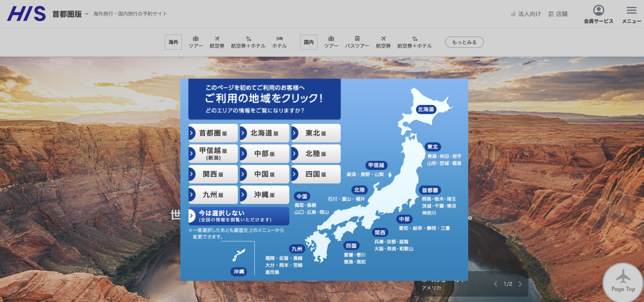Screen dimensions: 644x302
Task: Click the 九州 label on the map
Action: pos(297,249)
